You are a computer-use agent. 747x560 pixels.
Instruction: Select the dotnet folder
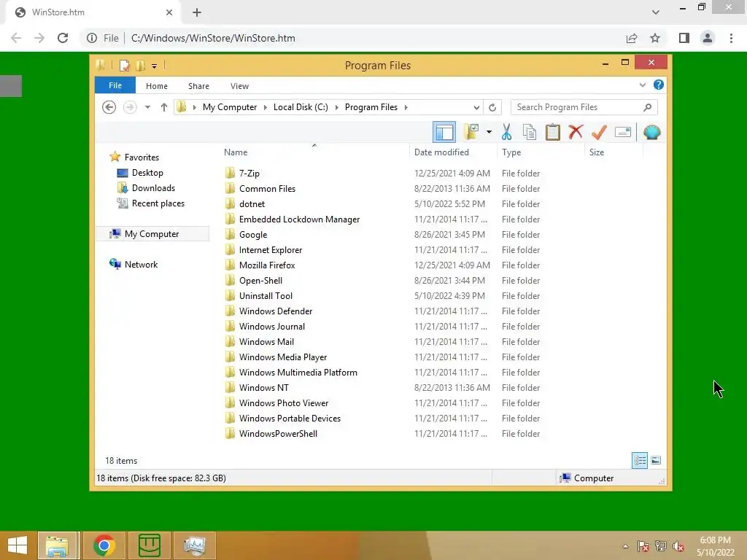tap(252, 204)
